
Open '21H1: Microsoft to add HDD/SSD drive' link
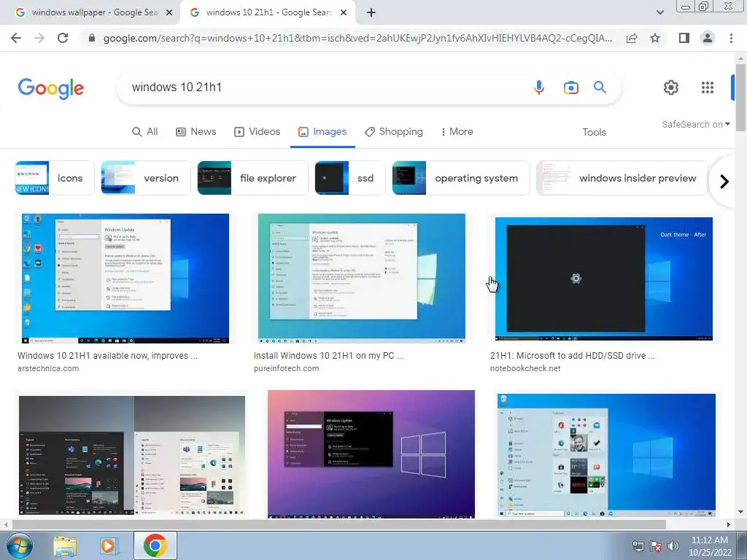point(573,356)
